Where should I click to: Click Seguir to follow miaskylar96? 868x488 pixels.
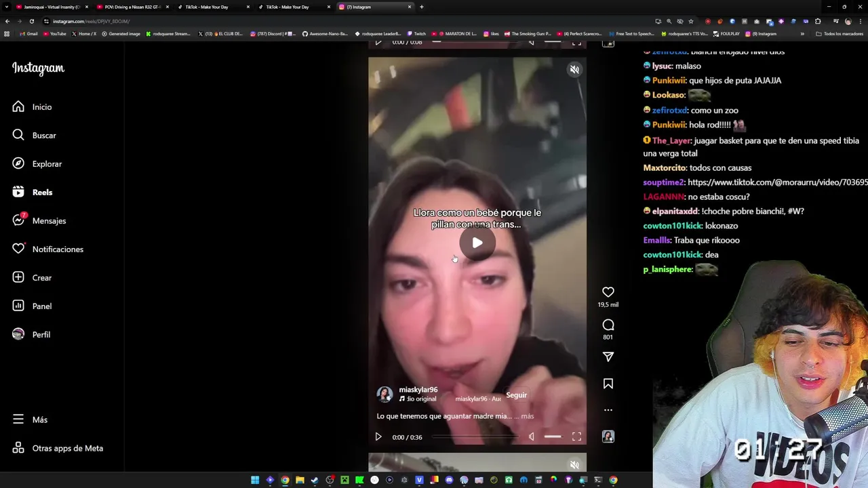point(517,395)
